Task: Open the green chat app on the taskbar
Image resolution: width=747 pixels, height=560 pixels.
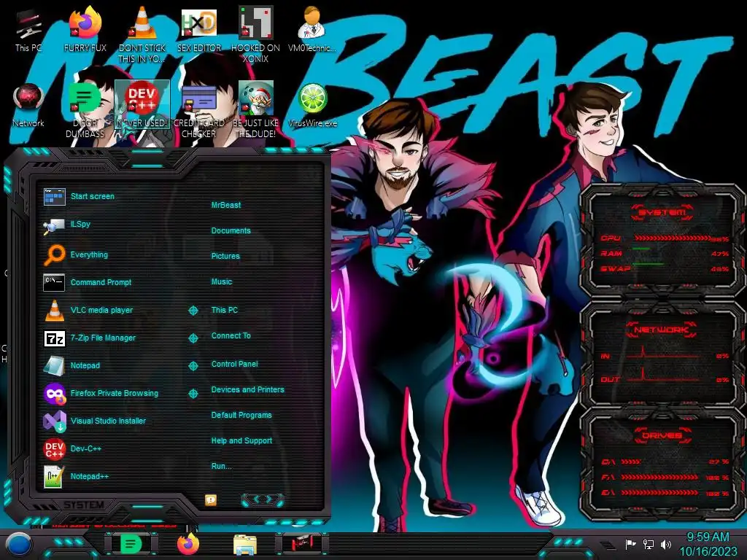Action: pyautogui.click(x=131, y=544)
